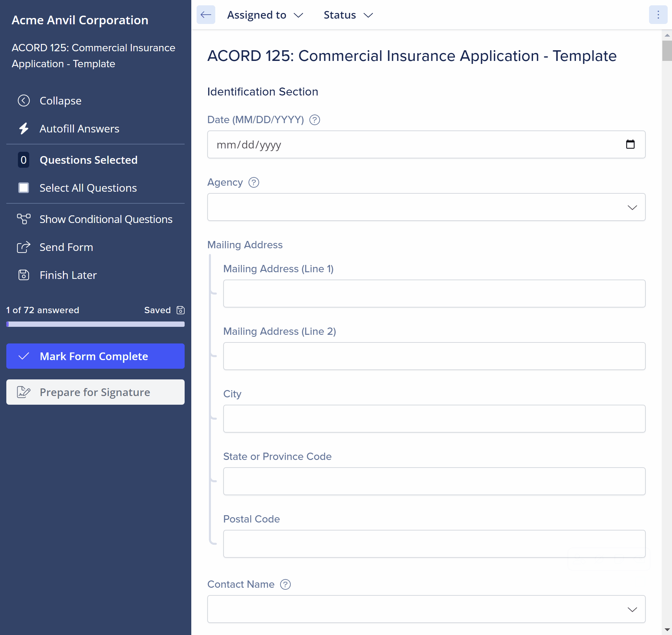672x635 pixels.
Task: Click the Identification Section heading
Action: tap(262, 92)
